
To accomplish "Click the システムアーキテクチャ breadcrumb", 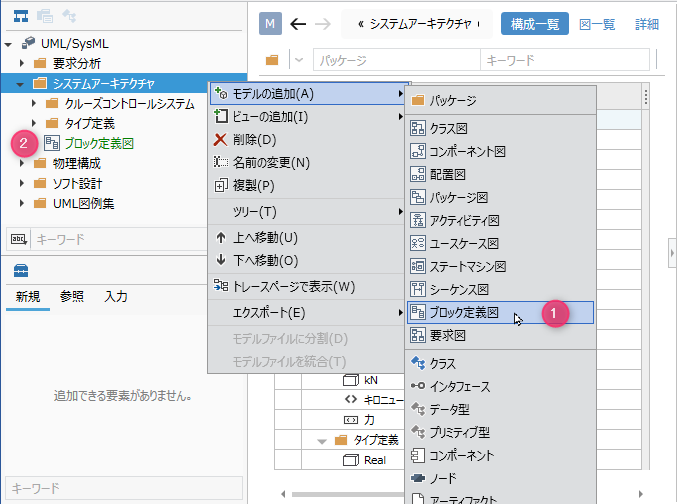I will pyautogui.click(x=420, y=24).
